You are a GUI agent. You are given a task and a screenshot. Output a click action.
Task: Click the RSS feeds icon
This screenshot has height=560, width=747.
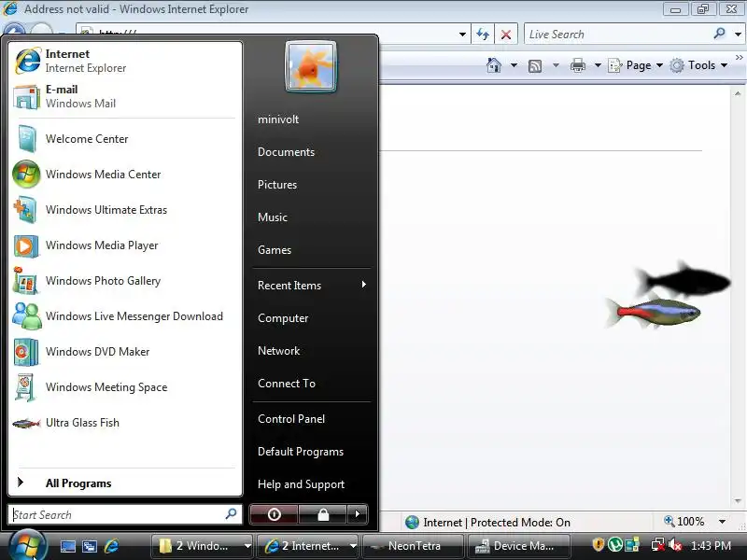[535, 65]
